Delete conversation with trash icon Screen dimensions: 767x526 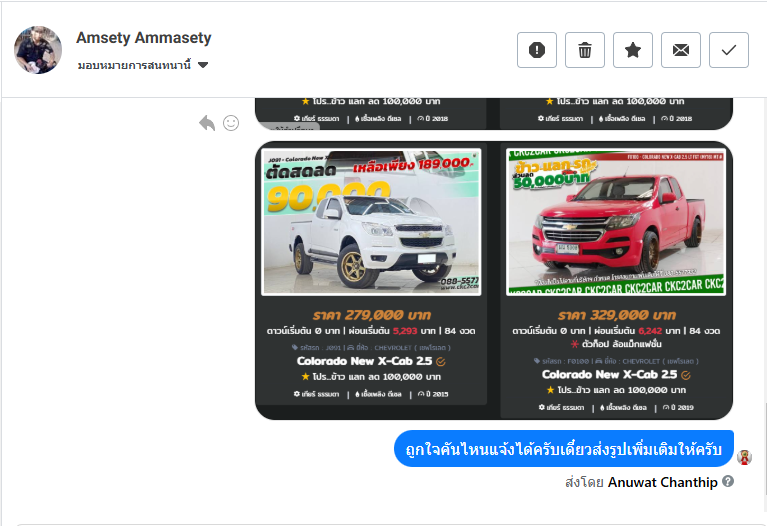(585, 50)
